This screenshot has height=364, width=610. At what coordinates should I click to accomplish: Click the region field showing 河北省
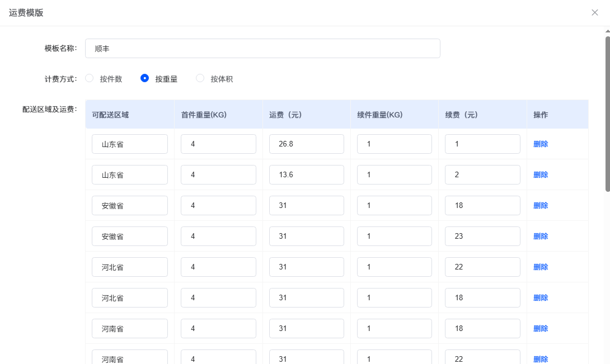129,267
